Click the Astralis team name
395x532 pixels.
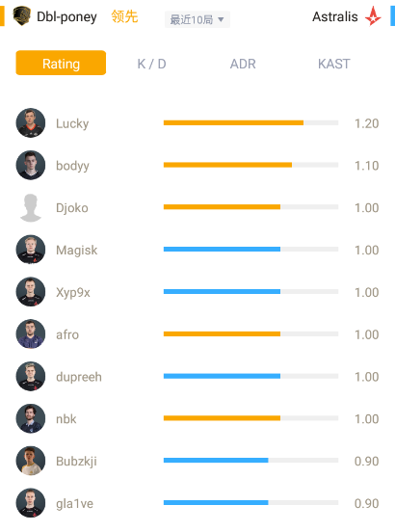(335, 16)
